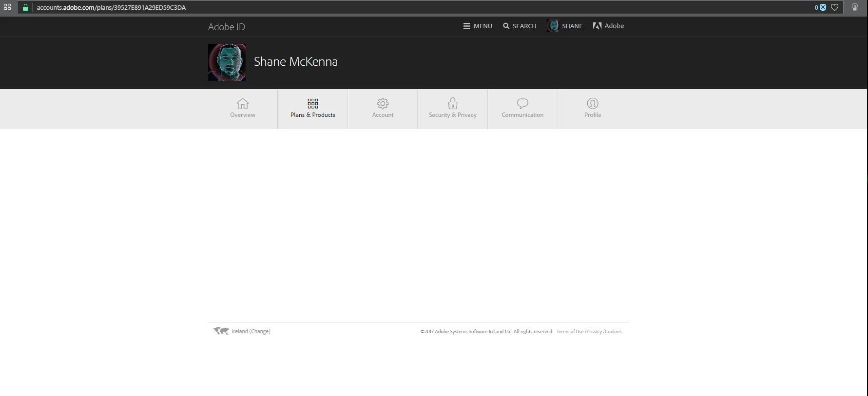Switch to the Overview tab label
Screen dimensions: 868x396
coord(243,115)
